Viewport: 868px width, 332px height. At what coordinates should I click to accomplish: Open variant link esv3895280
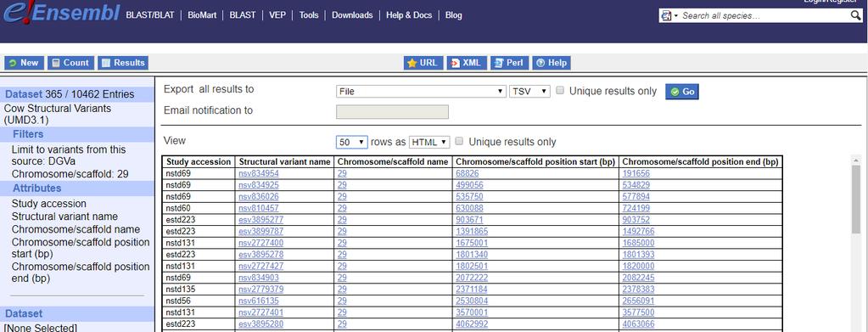pos(260,324)
